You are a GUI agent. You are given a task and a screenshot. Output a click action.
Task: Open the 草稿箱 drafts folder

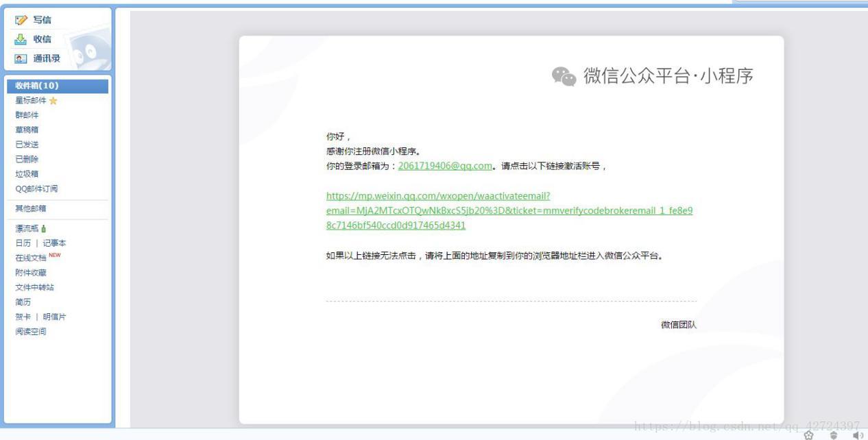coord(27,130)
